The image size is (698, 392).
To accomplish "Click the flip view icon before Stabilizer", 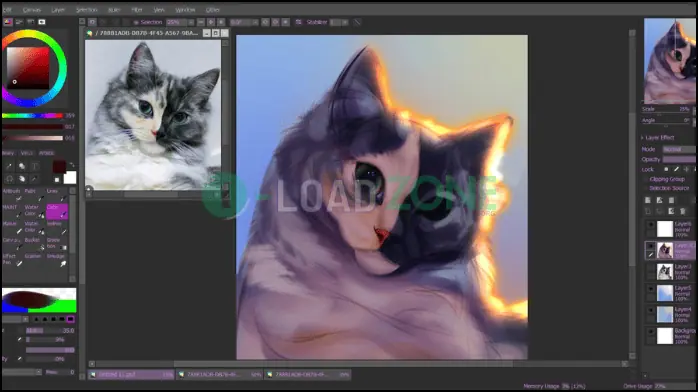I will click(298, 22).
